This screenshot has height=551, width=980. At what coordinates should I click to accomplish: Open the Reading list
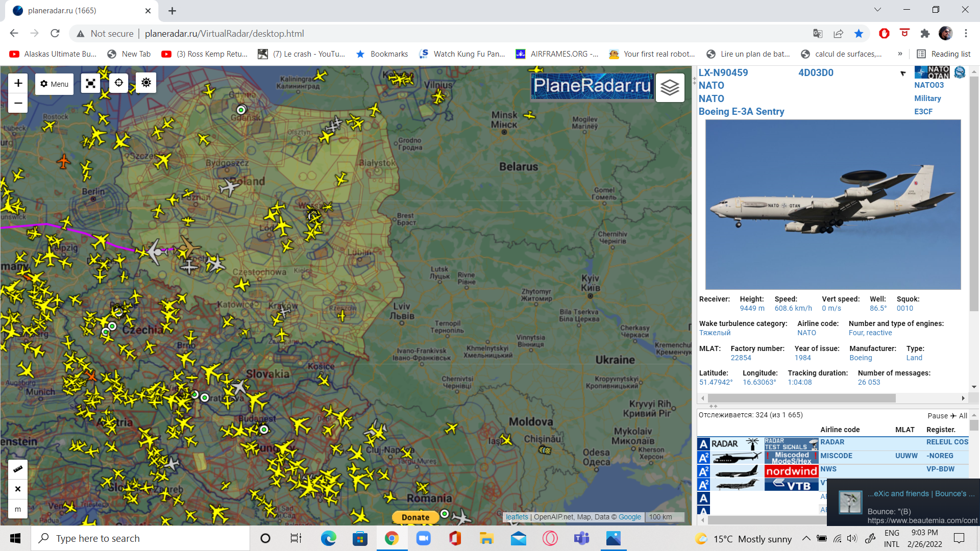943,54
